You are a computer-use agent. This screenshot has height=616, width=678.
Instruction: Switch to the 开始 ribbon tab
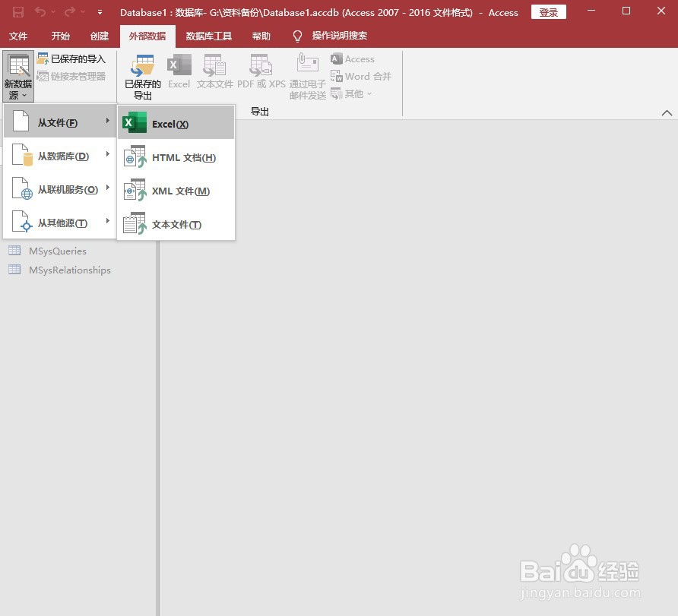click(x=61, y=36)
